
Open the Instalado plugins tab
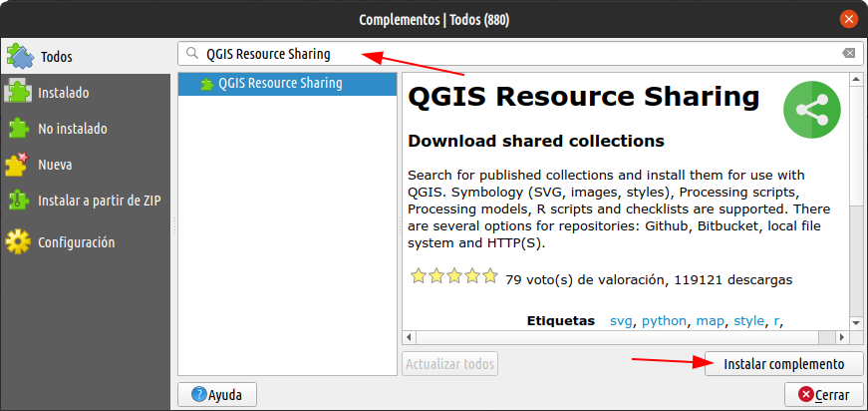tap(63, 93)
